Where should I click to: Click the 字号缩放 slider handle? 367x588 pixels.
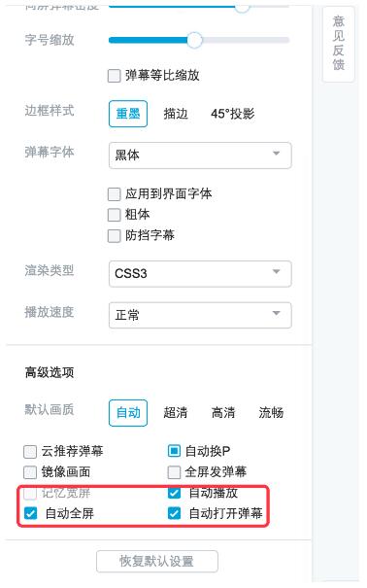[194, 40]
